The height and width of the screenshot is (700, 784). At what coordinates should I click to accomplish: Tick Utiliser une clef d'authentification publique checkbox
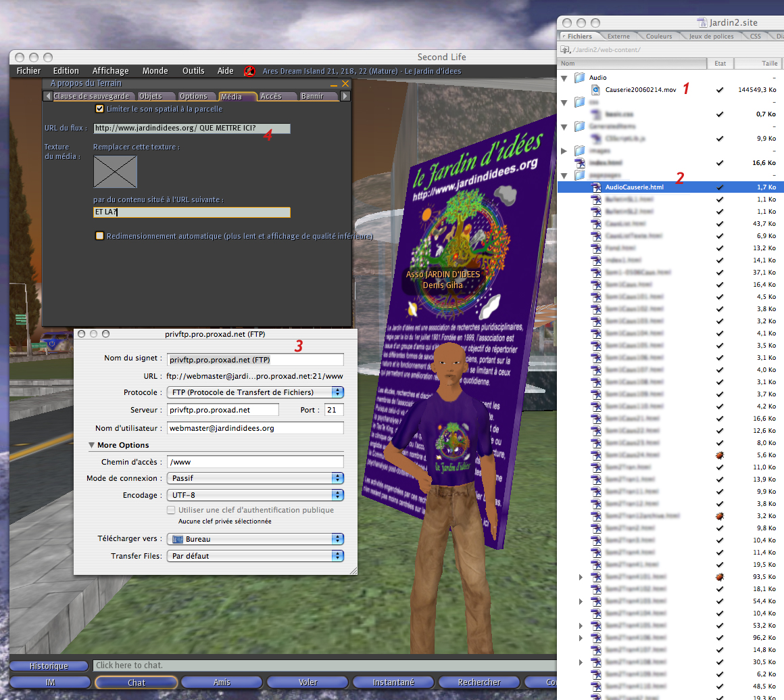[171, 510]
